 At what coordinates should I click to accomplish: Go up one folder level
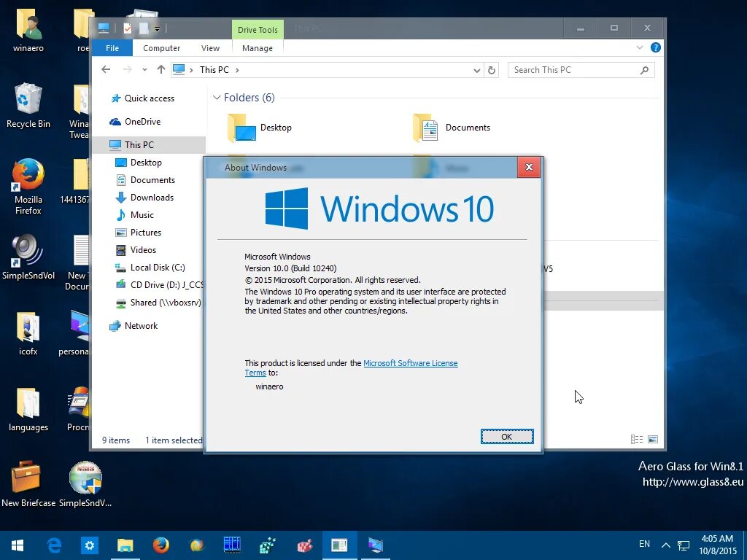pyautogui.click(x=161, y=69)
